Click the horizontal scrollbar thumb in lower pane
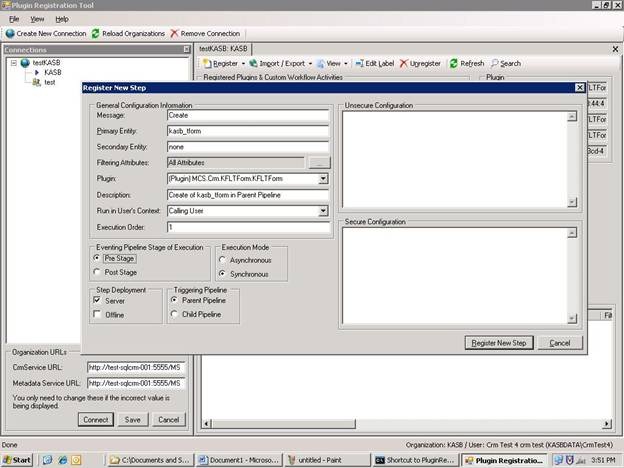This screenshot has height=468, width=624. point(283,424)
